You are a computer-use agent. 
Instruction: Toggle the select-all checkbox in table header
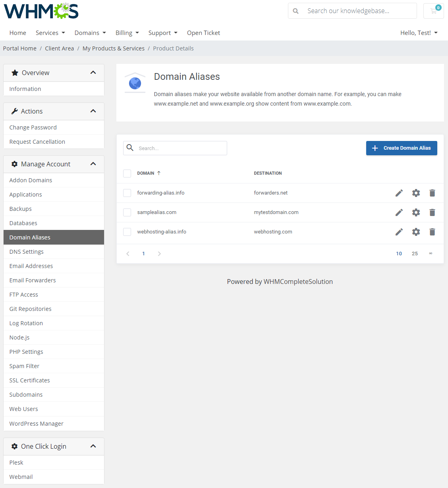(x=127, y=173)
